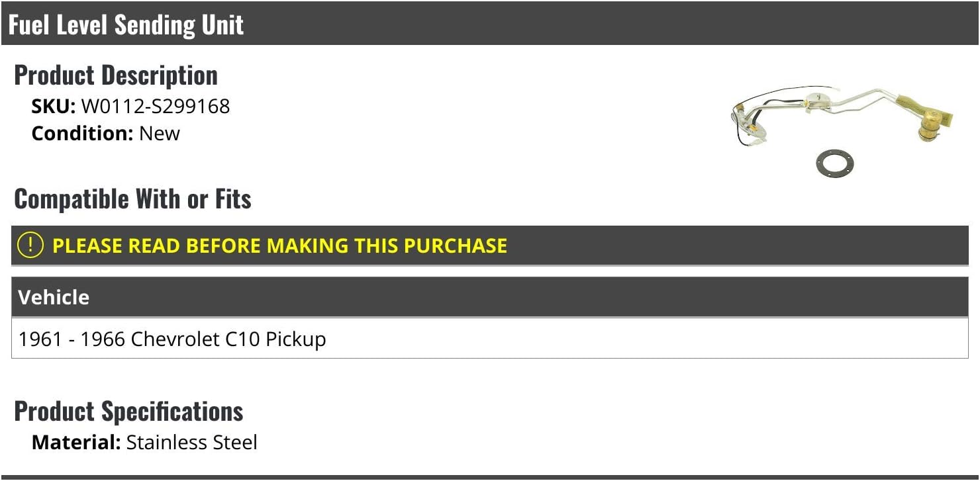The image size is (980, 481).
Task: Click the round gasket ring in the image
Action: 834,163
